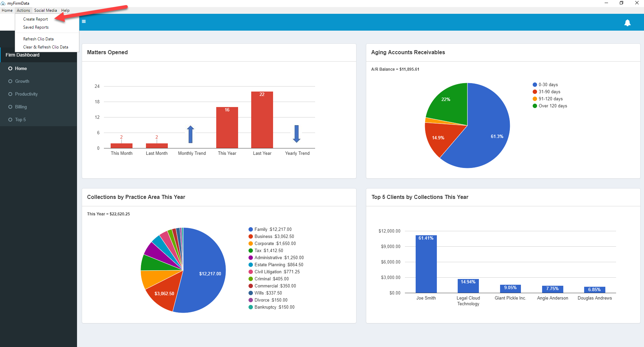
Task: Click the Last Year bar showing 22
Action: coord(262,120)
